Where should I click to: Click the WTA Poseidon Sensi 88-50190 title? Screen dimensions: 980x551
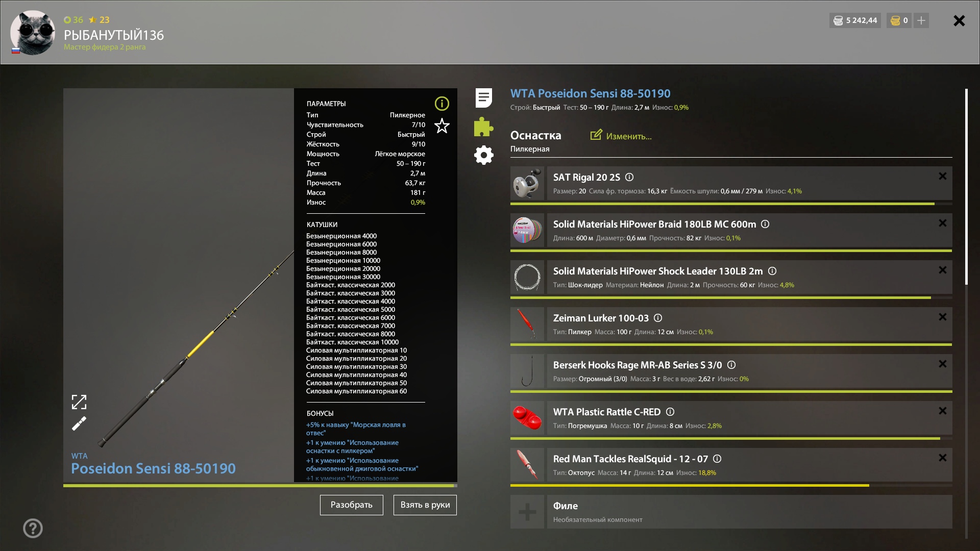tap(590, 93)
